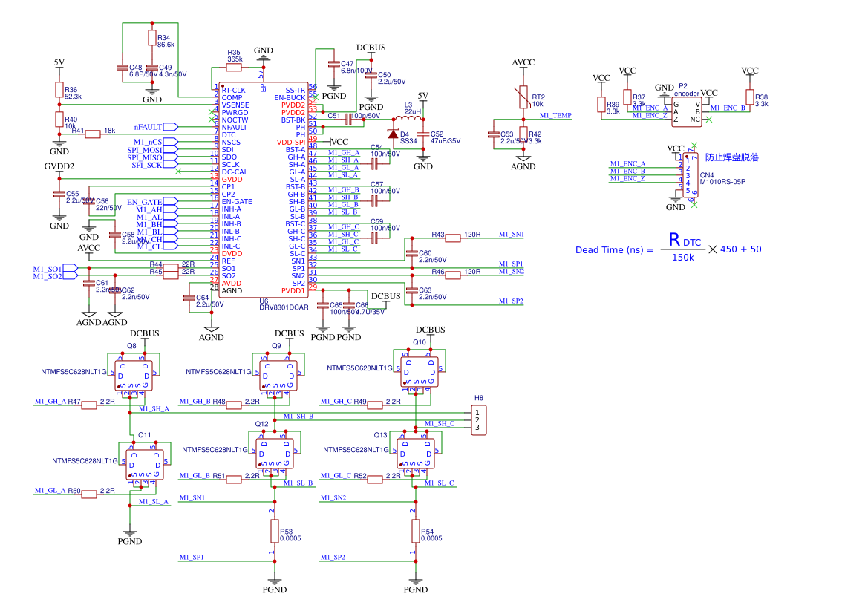Select resistor R44 22R

[x=171, y=268]
